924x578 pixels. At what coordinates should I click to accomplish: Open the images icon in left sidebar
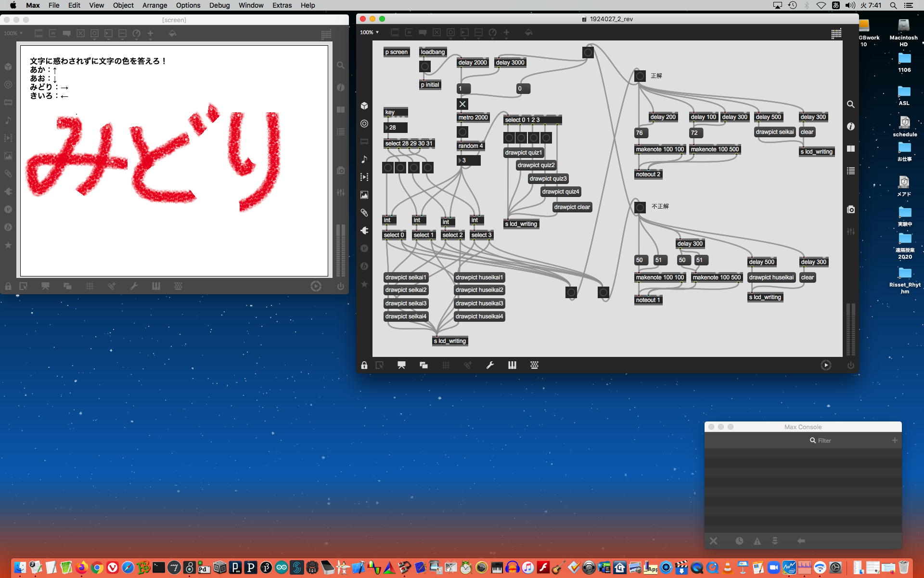(364, 195)
